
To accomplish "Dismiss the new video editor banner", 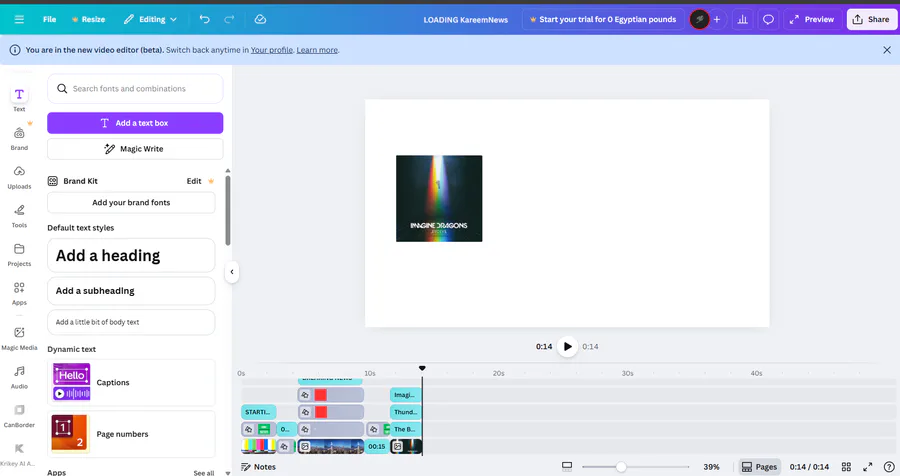I will [x=887, y=50].
